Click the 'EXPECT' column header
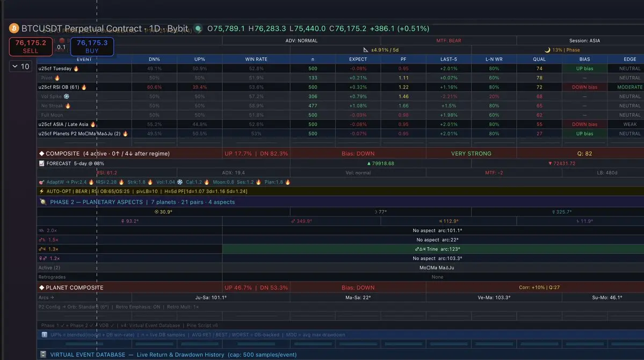The image size is (644, 360). [358, 59]
